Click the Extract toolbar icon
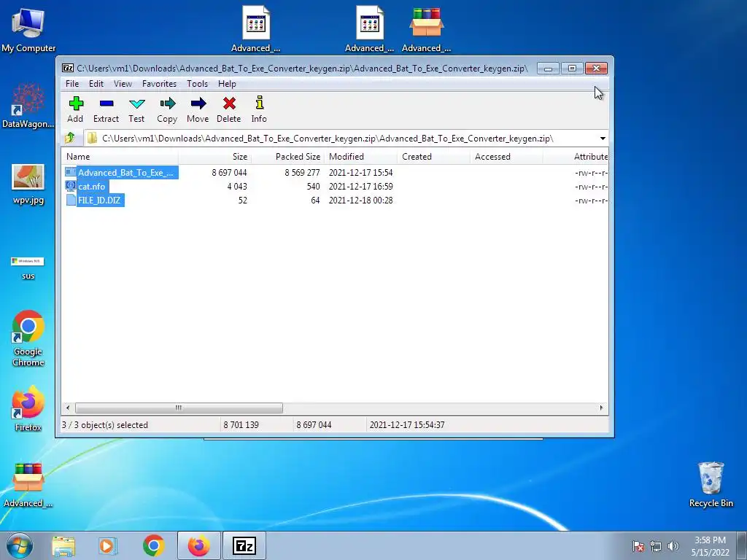The image size is (747, 560). (x=106, y=110)
